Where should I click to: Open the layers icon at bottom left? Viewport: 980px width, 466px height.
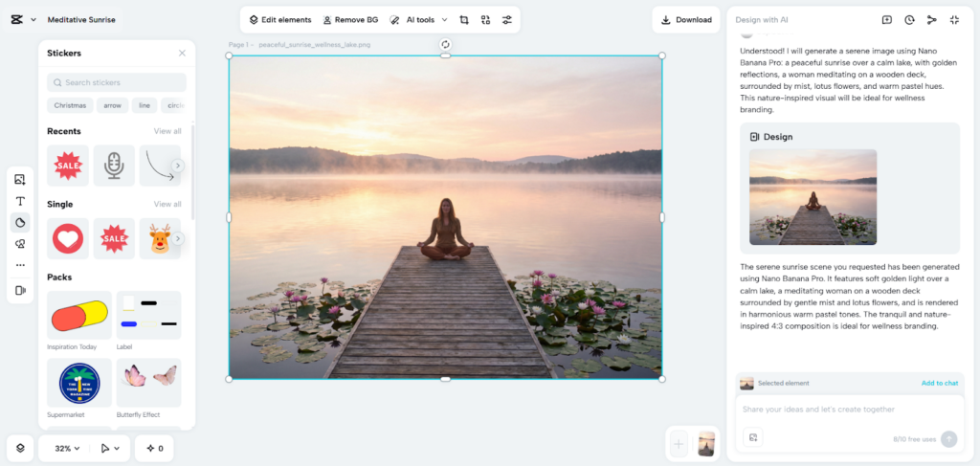[x=20, y=448]
